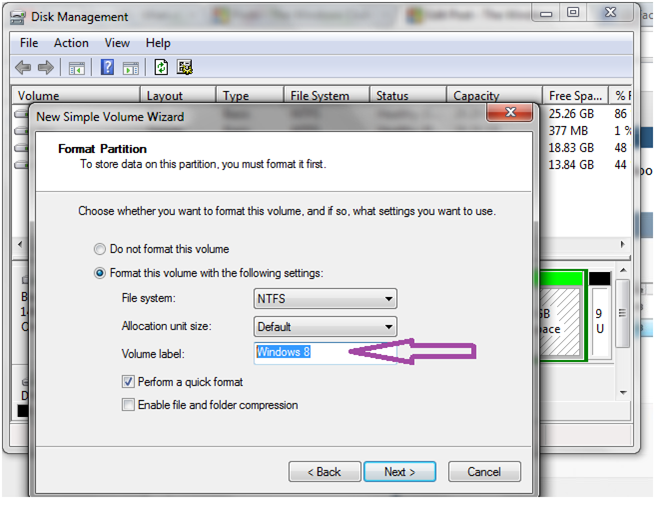
Task: Click the Cancel button
Action: (484, 472)
